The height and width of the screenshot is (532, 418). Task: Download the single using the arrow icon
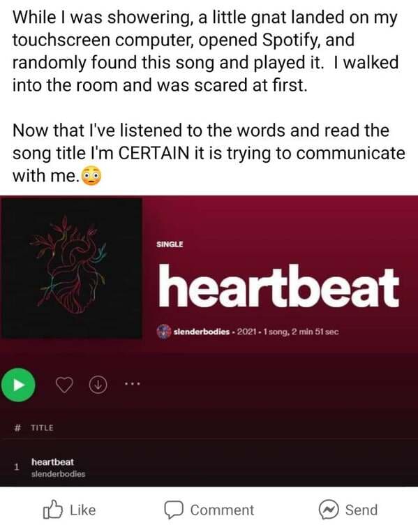98,385
